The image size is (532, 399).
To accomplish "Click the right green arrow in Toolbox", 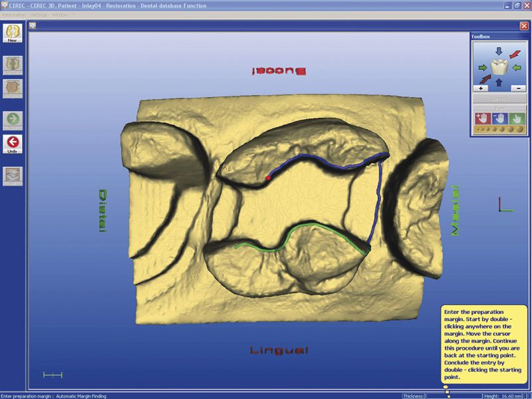I will tap(516, 66).
